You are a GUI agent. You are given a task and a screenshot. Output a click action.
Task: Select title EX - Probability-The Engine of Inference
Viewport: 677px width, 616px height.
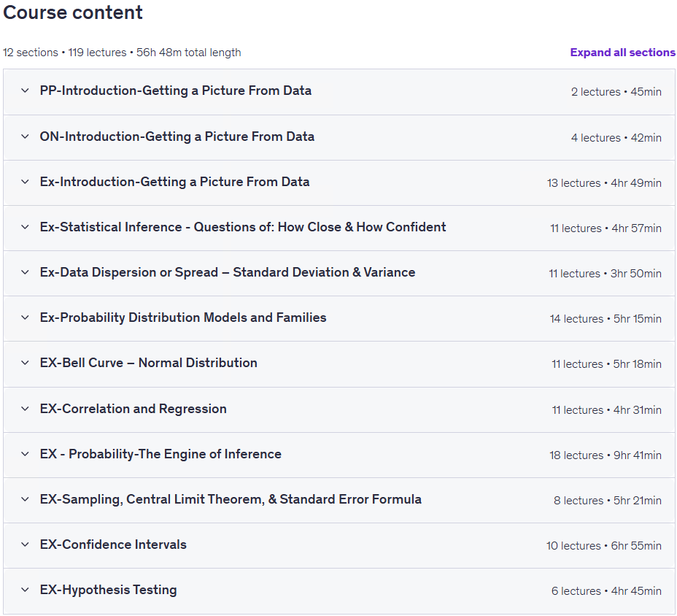tap(160, 454)
